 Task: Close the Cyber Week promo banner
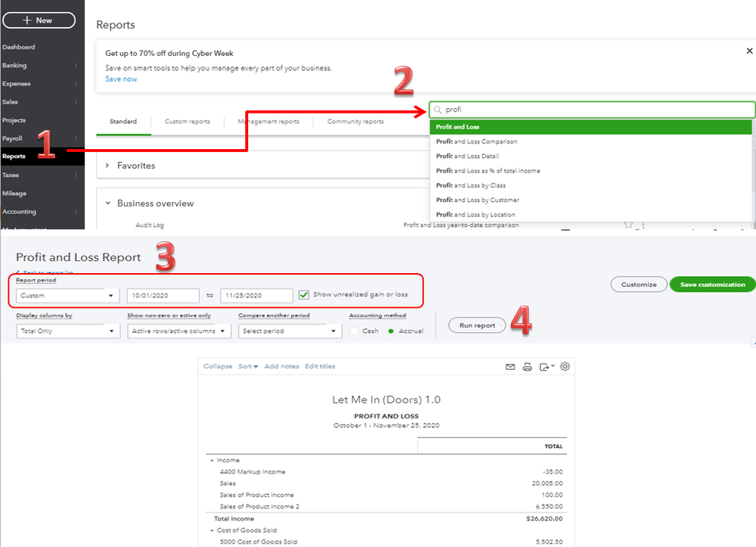749,51
